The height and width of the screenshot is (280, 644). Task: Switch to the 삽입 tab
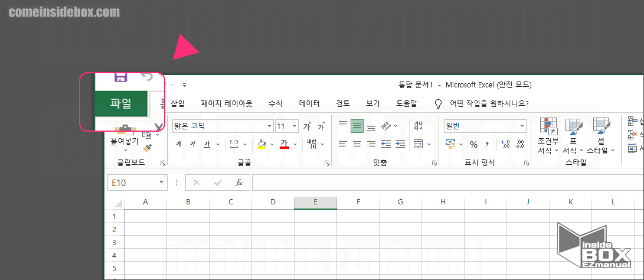178,103
